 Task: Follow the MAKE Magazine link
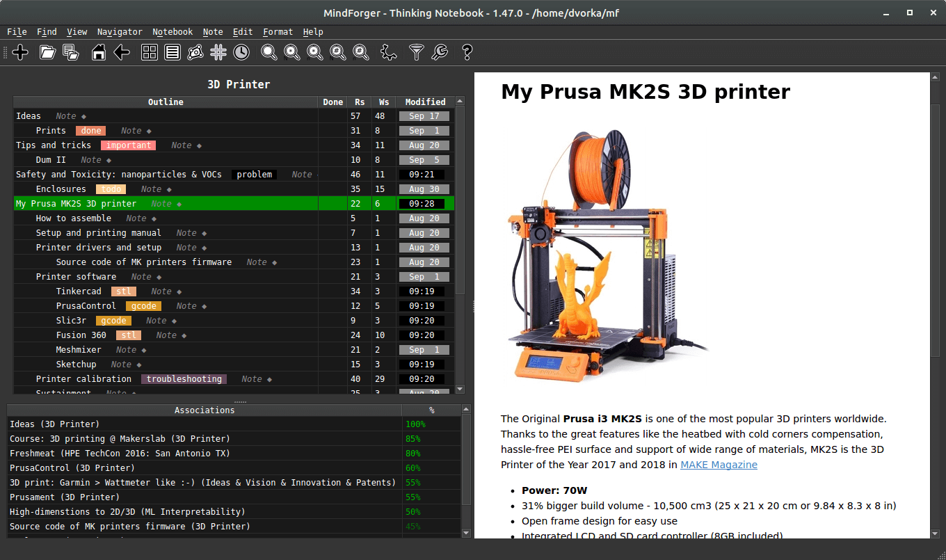pyautogui.click(x=719, y=465)
